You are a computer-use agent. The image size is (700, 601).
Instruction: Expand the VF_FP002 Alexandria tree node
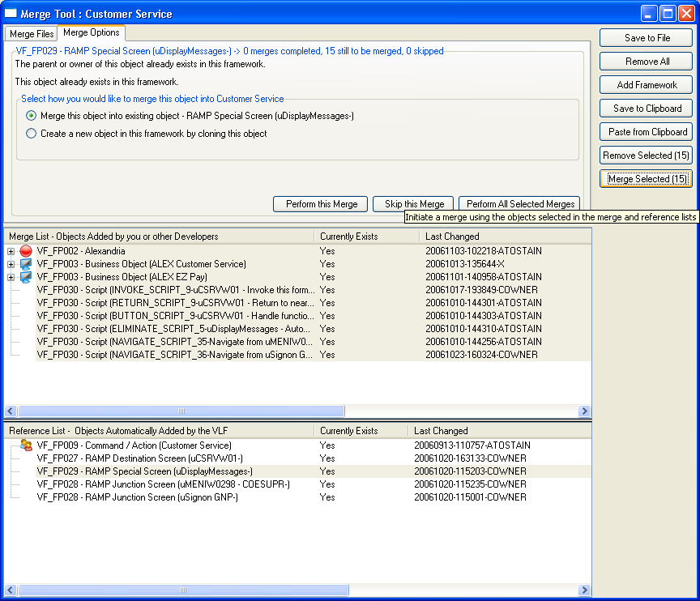pyautogui.click(x=11, y=251)
